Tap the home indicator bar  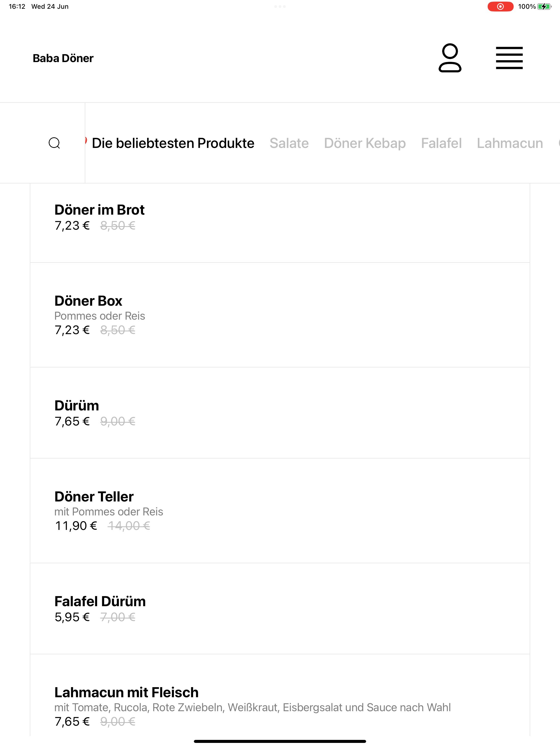click(280, 741)
